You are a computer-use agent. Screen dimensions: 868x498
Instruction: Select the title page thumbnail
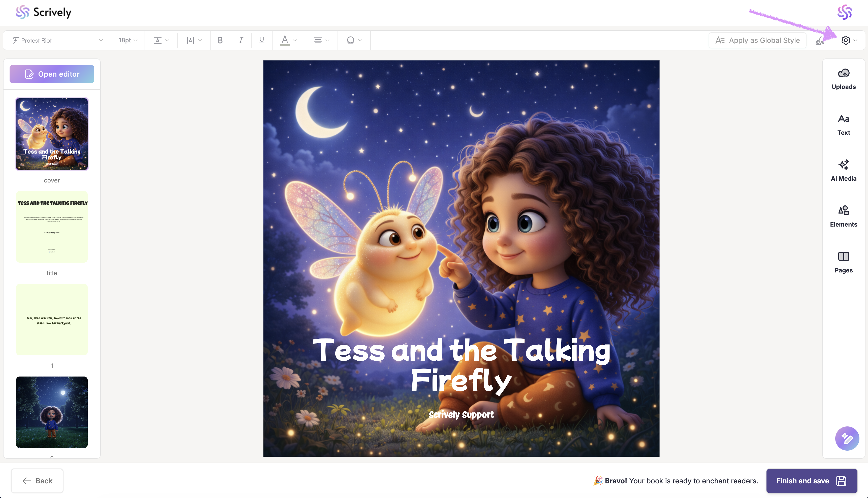[52, 227]
